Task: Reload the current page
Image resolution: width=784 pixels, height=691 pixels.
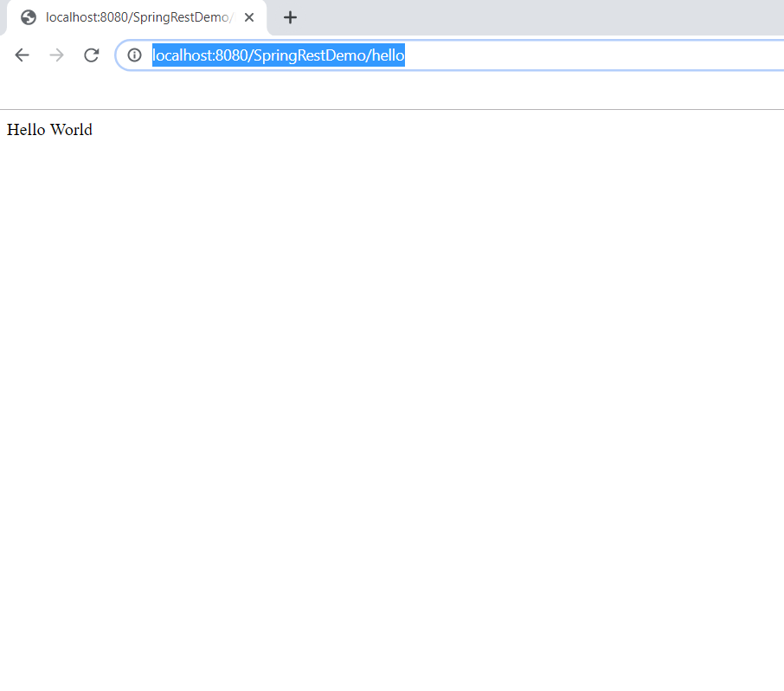Action: coord(91,55)
